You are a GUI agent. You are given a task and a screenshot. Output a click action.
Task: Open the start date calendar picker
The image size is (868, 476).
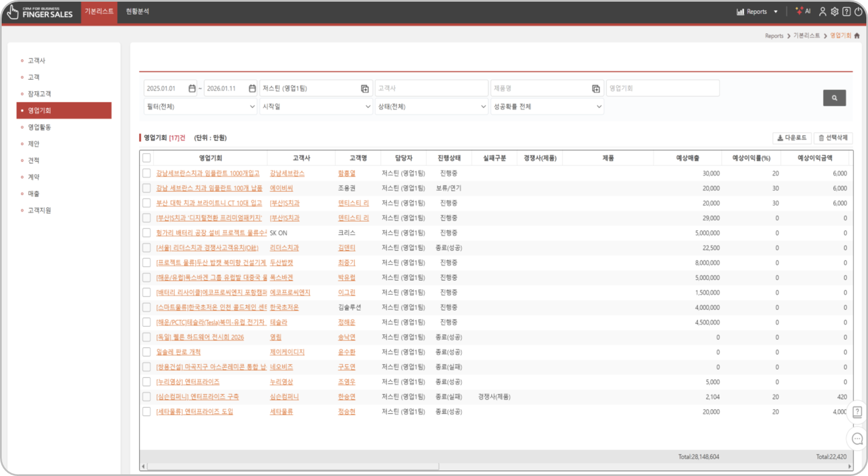(x=192, y=88)
